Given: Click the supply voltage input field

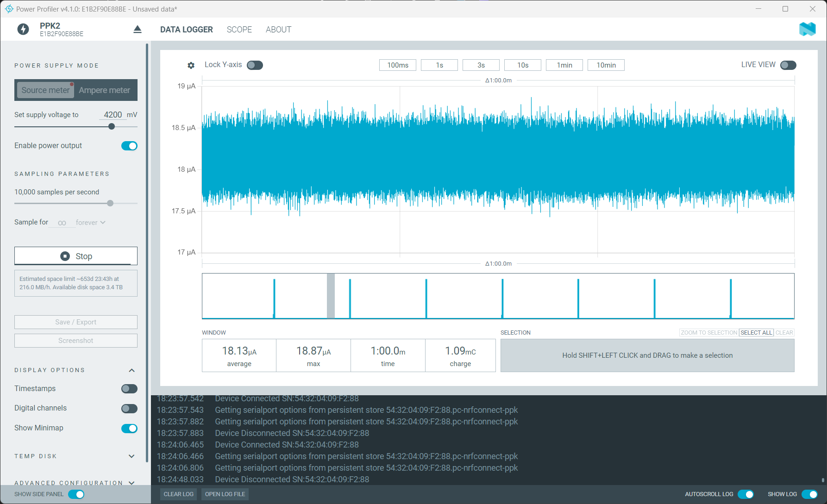Looking at the screenshot, I should [x=113, y=115].
